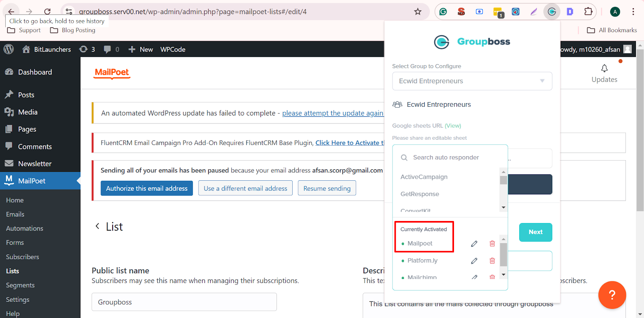Image resolution: width=644 pixels, height=318 pixels.
Task: Click the MailPoet logo
Action: point(112,73)
